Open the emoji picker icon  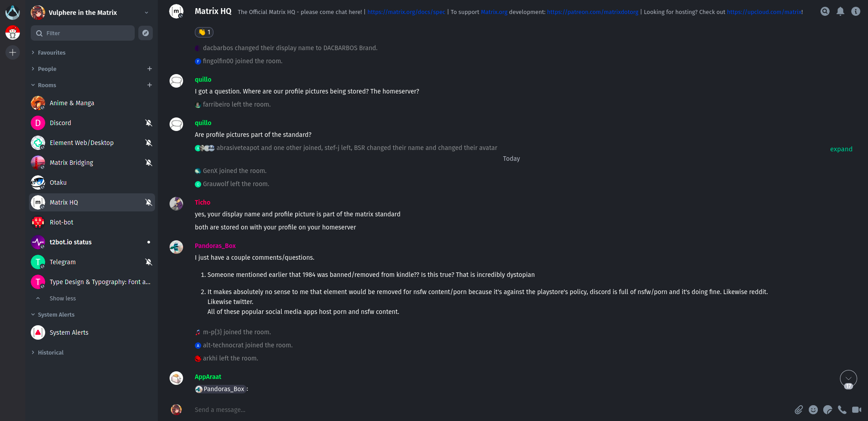point(813,410)
